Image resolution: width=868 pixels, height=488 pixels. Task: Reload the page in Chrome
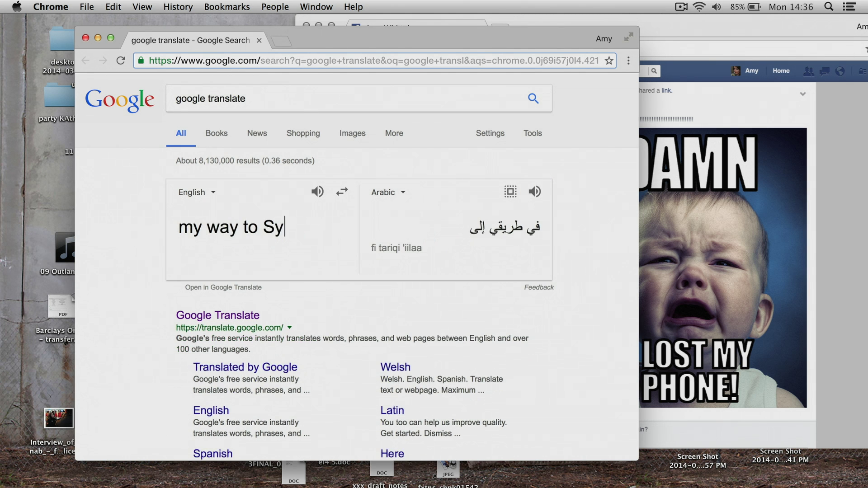[x=121, y=61]
